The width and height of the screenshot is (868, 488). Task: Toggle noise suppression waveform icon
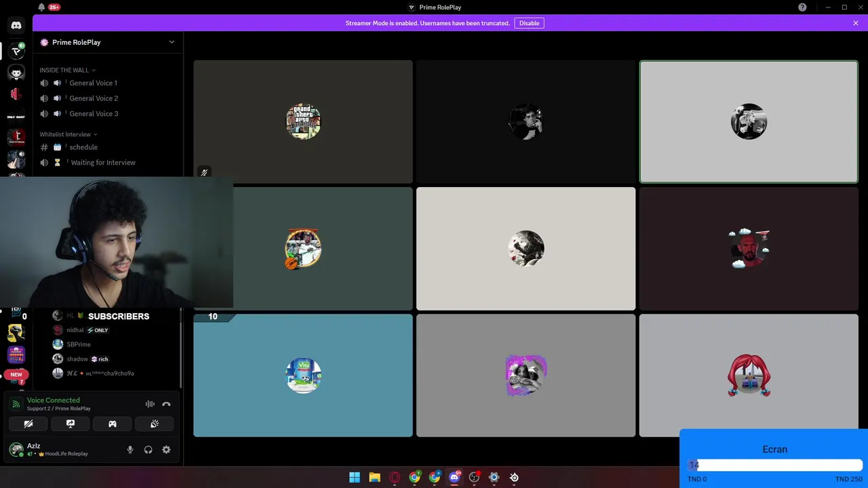pos(150,404)
